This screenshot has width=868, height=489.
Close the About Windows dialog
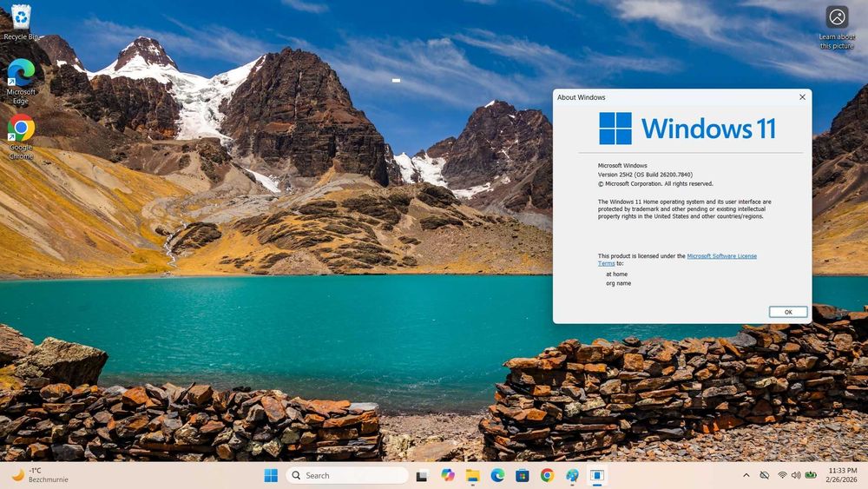coord(802,97)
